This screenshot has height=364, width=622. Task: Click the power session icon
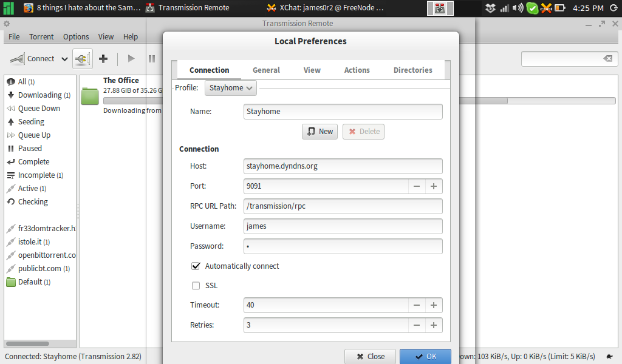tap(613, 8)
